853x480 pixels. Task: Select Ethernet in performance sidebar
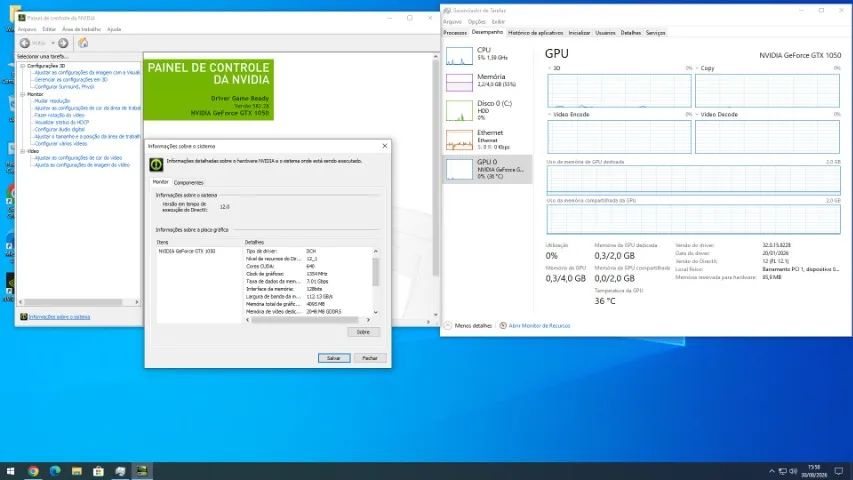[487, 140]
